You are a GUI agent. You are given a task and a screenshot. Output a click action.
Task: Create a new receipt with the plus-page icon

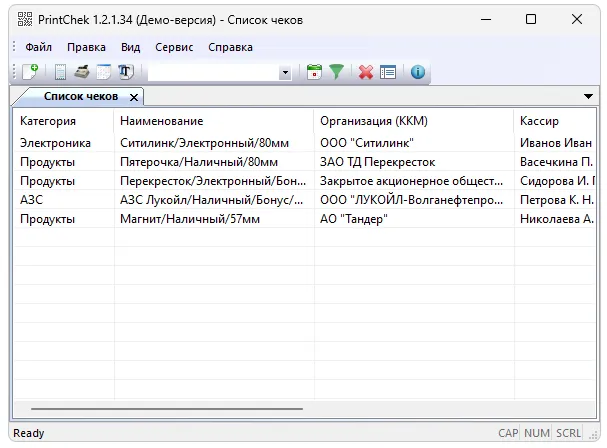[x=30, y=72]
